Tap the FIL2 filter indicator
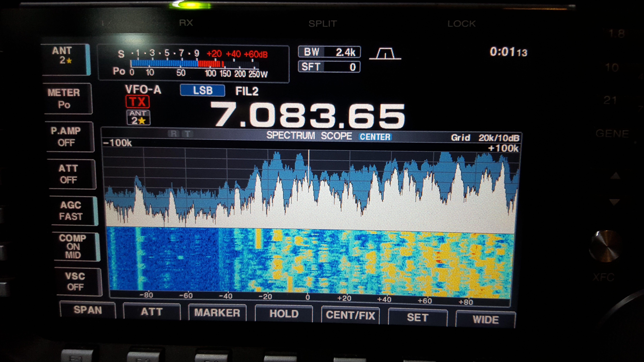 (x=247, y=91)
